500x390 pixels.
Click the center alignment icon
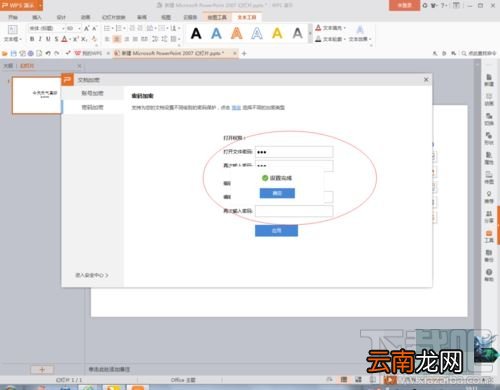(x=117, y=39)
